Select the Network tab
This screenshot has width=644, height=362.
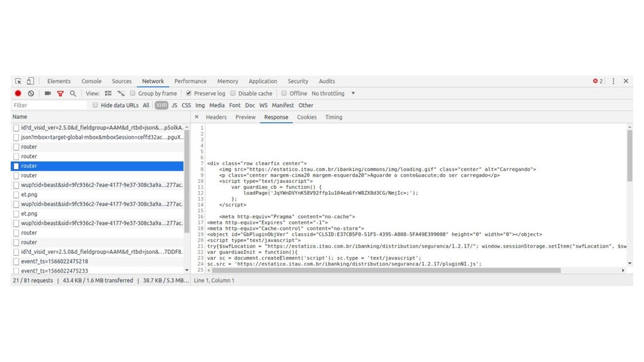pyautogui.click(x=153, y=81)
